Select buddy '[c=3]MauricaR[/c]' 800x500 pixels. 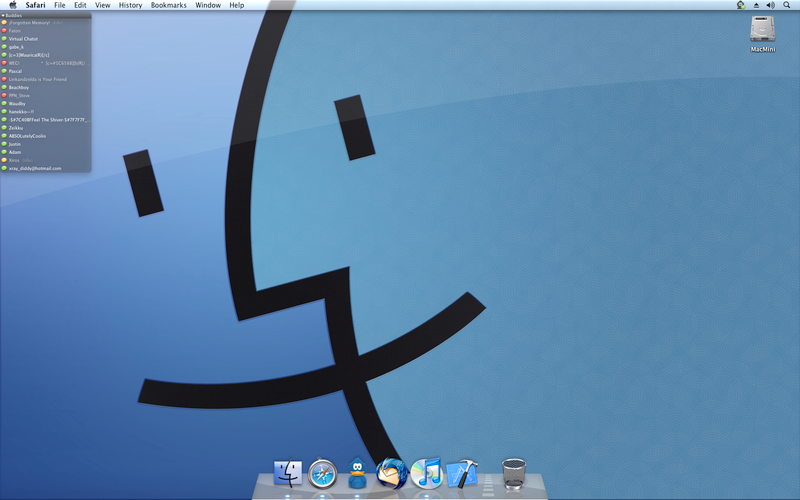(46, 55)
